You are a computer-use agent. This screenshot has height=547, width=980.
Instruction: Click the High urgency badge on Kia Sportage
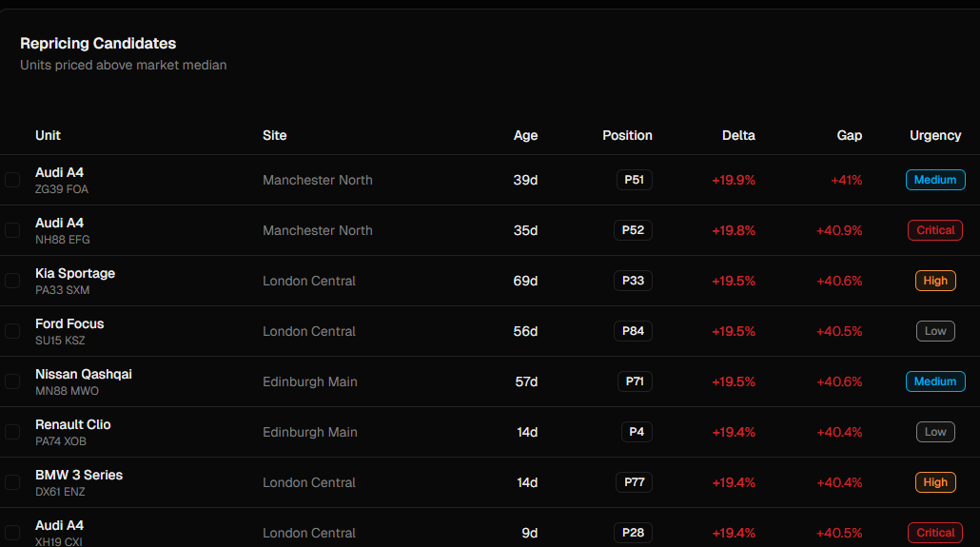pos(935,281)
